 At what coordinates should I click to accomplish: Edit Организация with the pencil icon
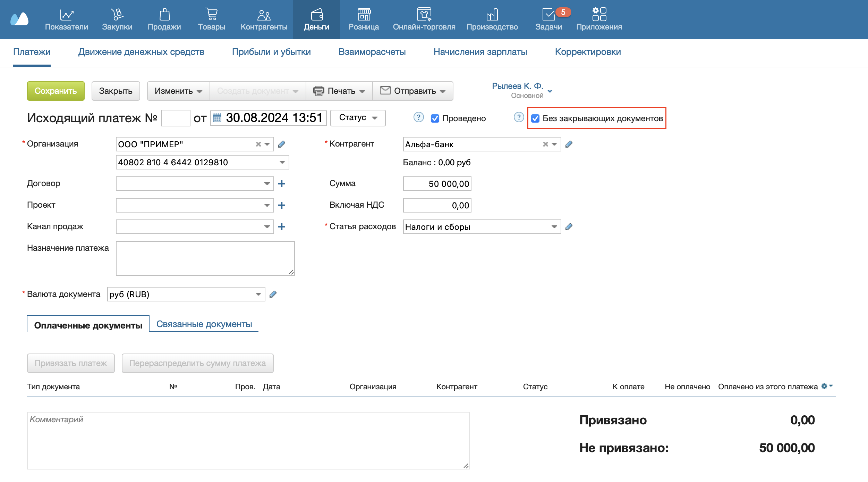282,144
